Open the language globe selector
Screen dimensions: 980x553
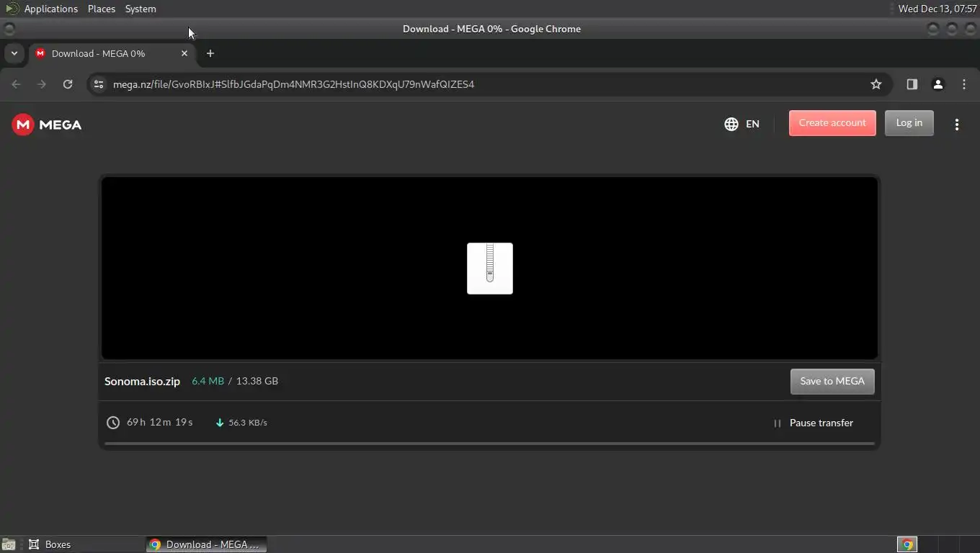point(731,124)
